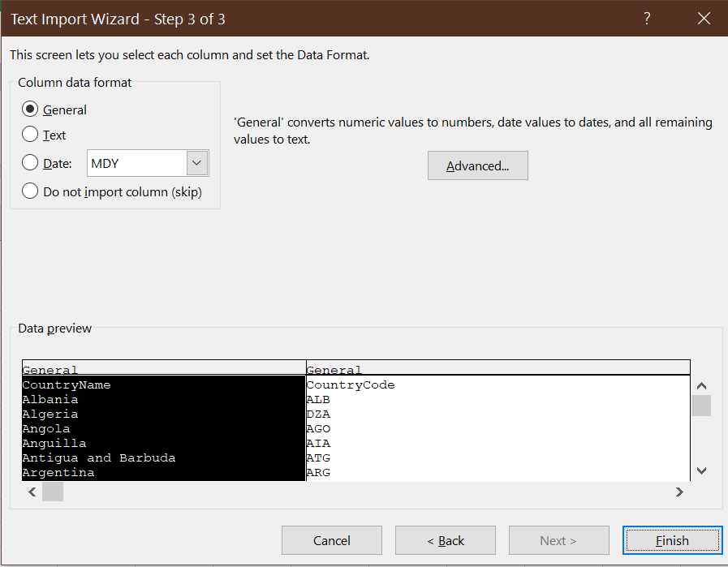
Task: Click the dropdown chevron beside MDY
Action: pyautogui.click(x=196, y=163)
